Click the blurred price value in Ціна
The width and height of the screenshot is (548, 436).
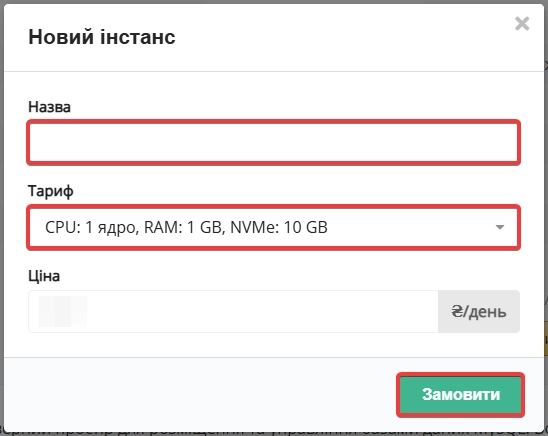click(63, 311)
